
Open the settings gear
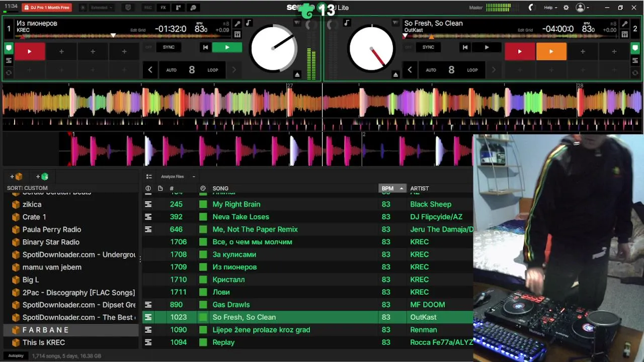(566, 8)
